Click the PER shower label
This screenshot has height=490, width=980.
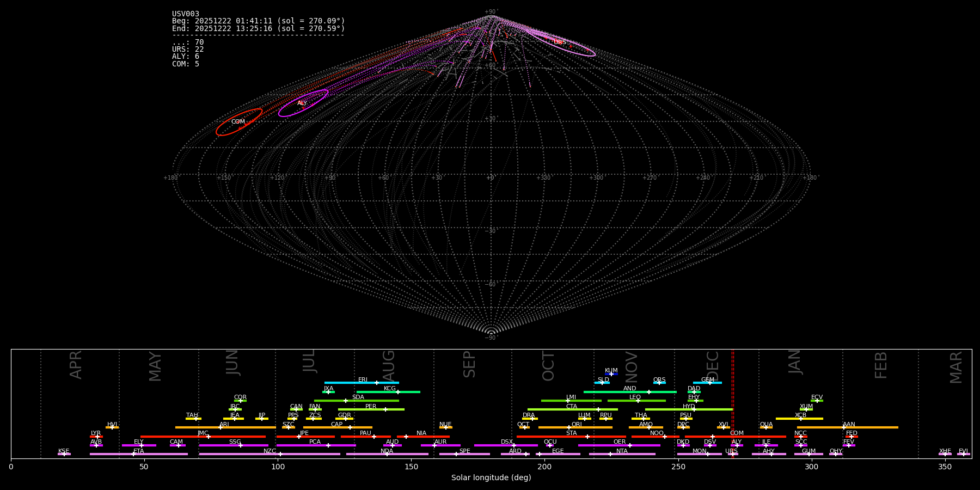371,407
